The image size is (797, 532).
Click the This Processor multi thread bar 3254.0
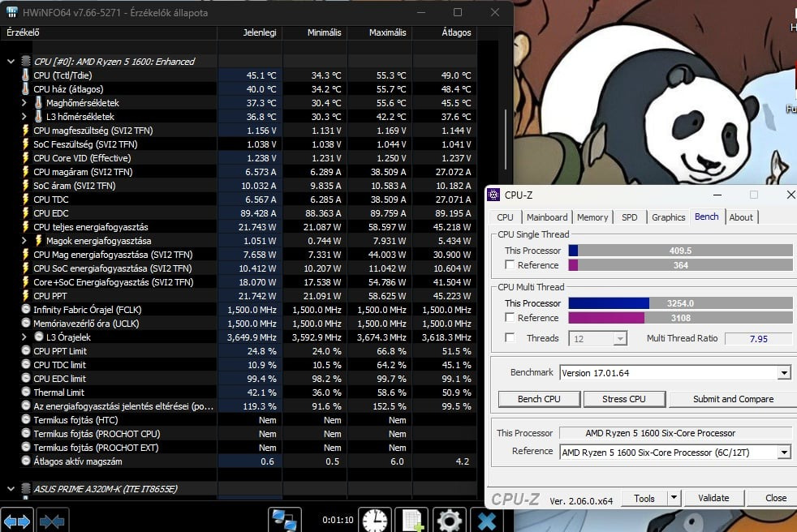click(680, 302)
